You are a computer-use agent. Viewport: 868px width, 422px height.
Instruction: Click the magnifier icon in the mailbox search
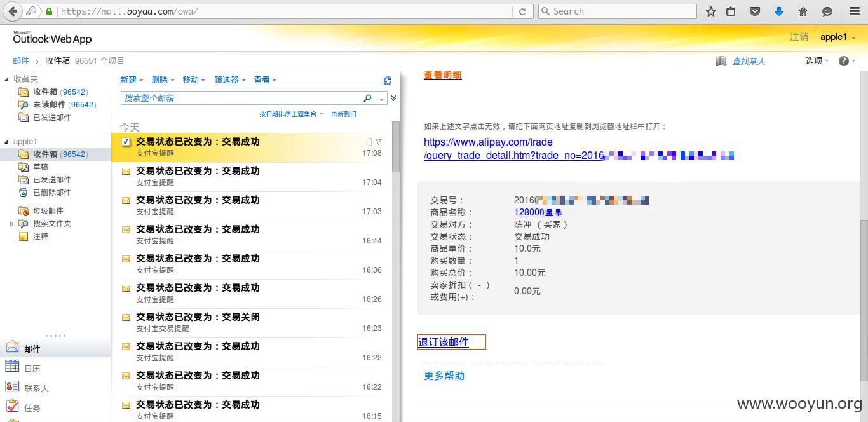point(367,98)
